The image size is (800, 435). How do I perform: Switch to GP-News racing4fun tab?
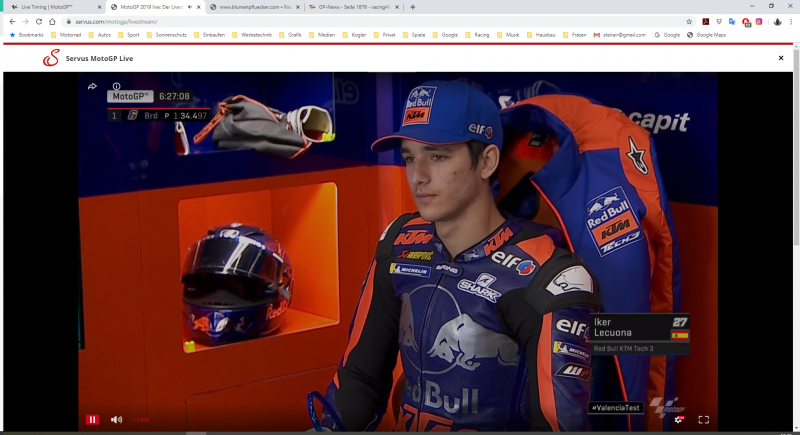(x=354, y=7)
